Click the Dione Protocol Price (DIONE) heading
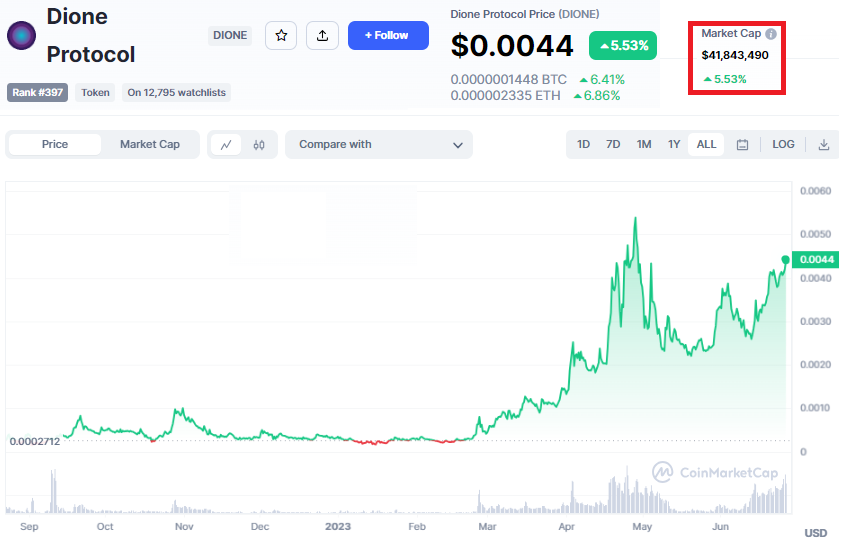Screen dimensions: 846x547 pyautogui.click(x=525, y=15)
